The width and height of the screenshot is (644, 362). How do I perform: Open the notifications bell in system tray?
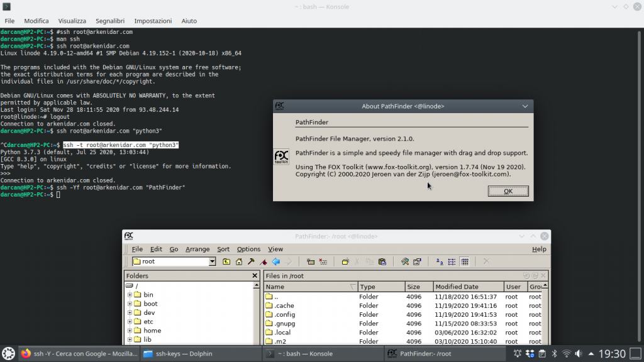coord(518,353)
